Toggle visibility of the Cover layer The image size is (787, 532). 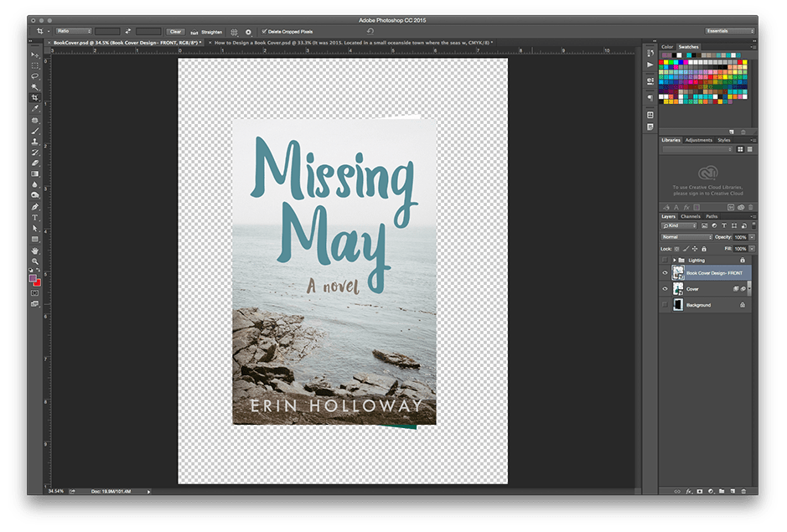pyautogui.click(x=665, y=289)
